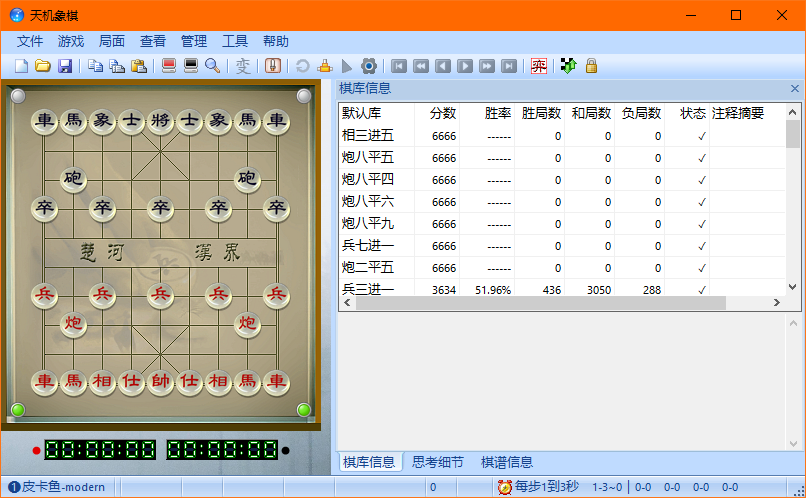Click the 和局数 column header

point(590,114)
